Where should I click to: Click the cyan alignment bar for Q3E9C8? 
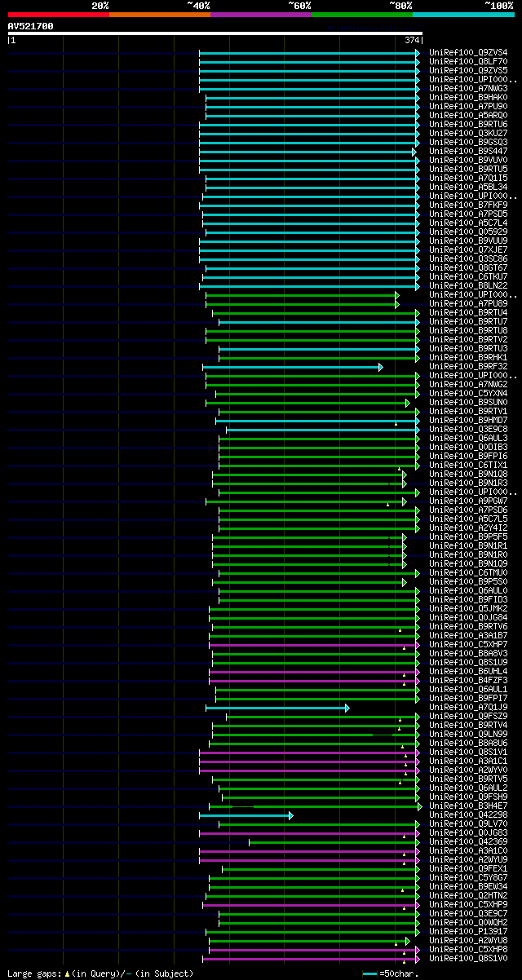click(323, 430)
